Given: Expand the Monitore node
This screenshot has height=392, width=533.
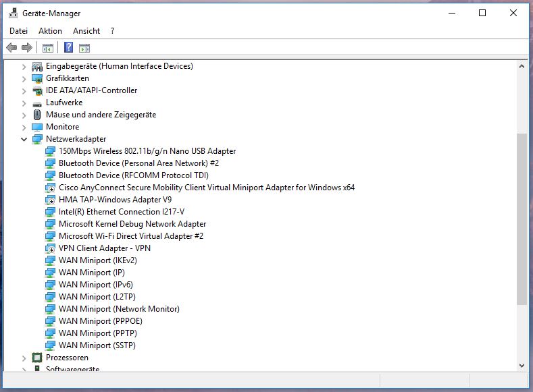Looking at the screenshot, I should (x=24, y=128).
